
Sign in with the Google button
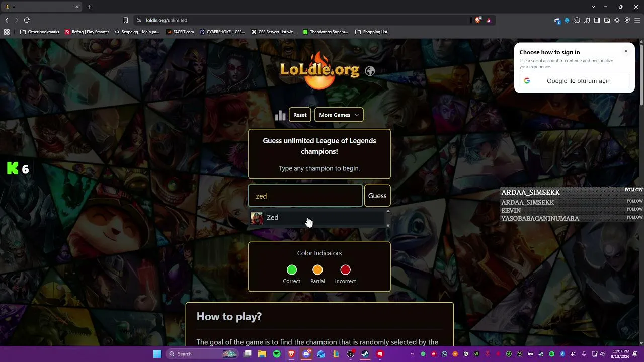[574, 81]
